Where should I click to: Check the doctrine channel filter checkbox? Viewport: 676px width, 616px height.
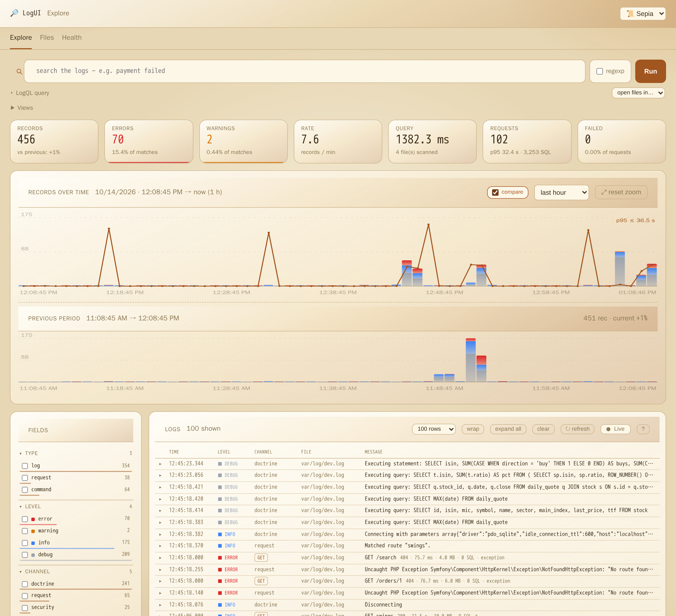pyautogui.click(x=25, y=584)
